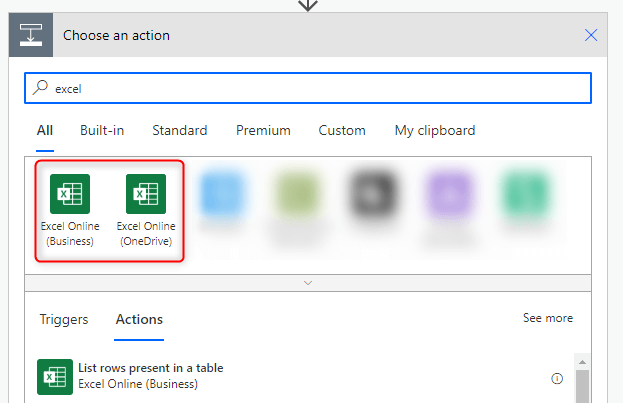The image size is (623, 403).
Task: Open the Standard connectors tab
Action: click(x=180, y=130)
